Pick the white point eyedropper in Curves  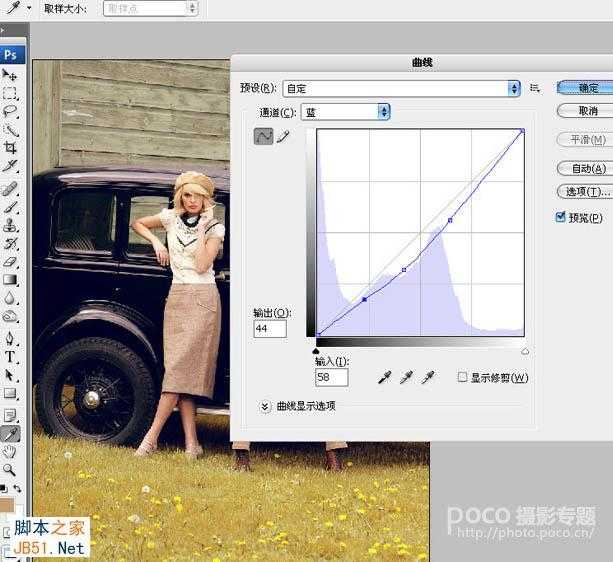(428, 377)
